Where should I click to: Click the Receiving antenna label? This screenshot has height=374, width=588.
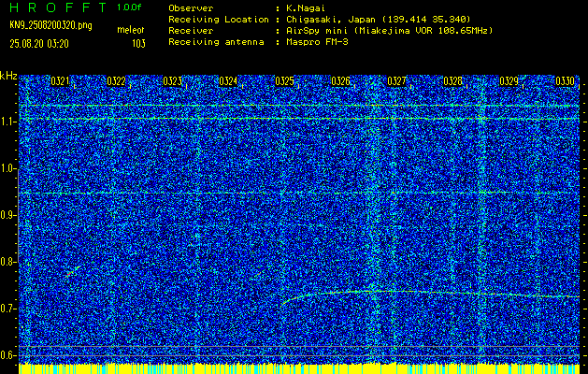(x=216, y=42)
